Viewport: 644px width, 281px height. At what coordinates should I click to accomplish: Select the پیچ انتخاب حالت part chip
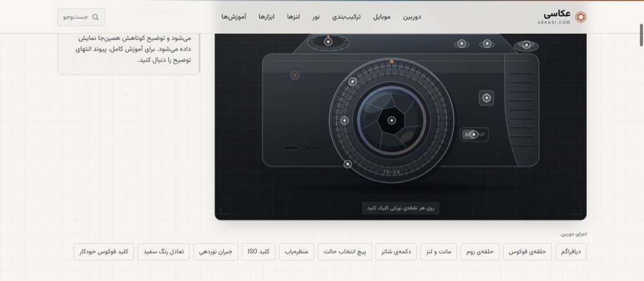345,252
